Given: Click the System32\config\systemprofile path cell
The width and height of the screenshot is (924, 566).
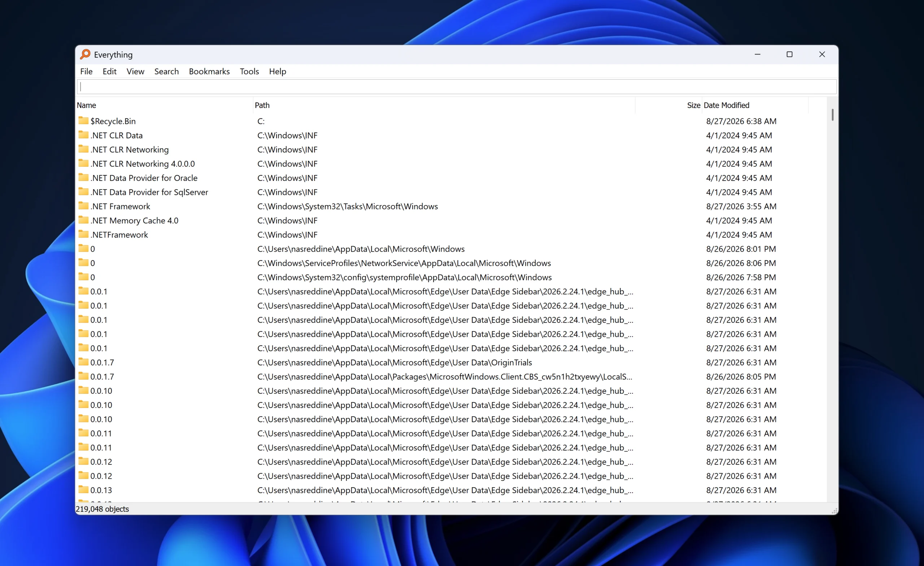Looking at the screenshot, I should (x=404, y=278).
